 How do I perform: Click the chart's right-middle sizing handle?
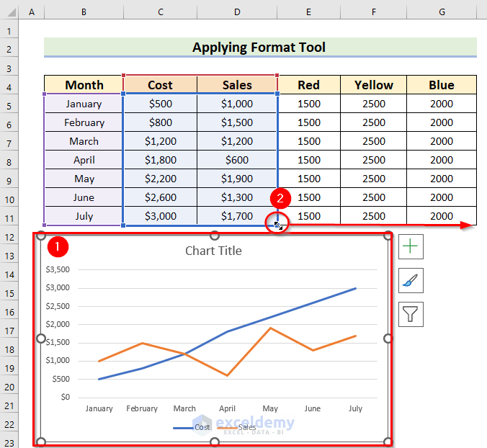[388, 339]
